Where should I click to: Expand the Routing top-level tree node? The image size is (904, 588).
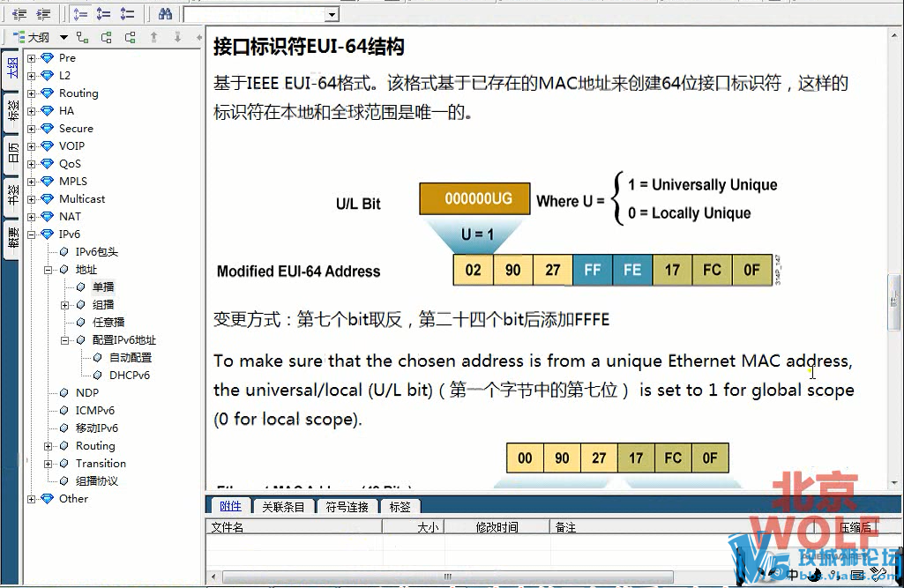tap(32, 93)
